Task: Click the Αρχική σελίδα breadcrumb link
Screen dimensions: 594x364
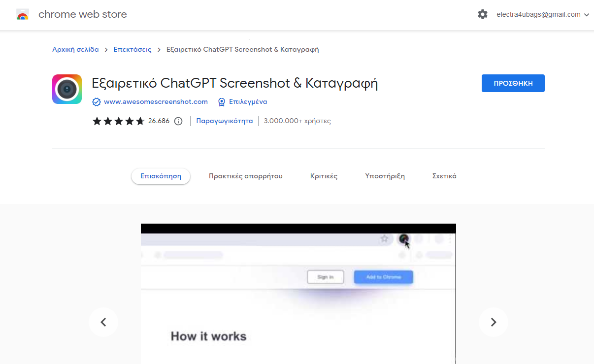Action: (x=75, y=50)
